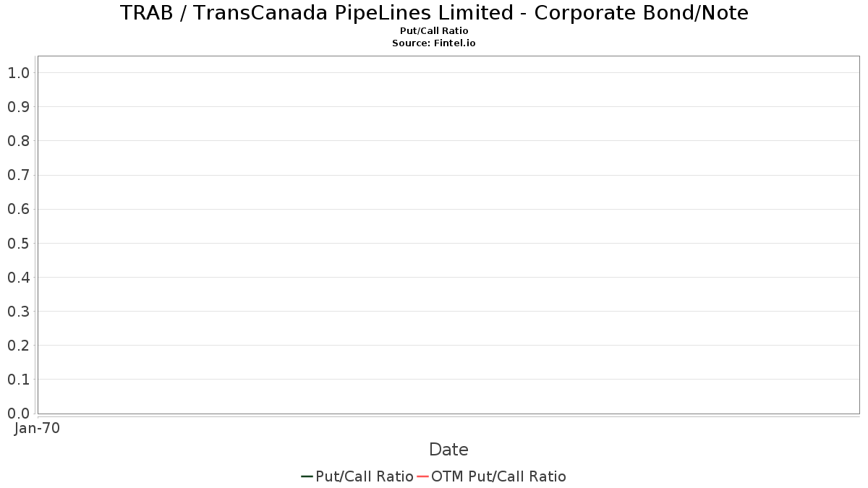This screenshot has height=488, width=868.
Task: Click the 0.4 y-axis label
Action: point(18,278)
